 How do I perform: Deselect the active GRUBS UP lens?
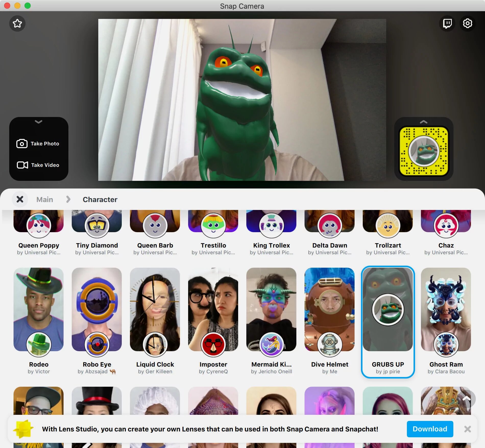[x=388, y=322]
